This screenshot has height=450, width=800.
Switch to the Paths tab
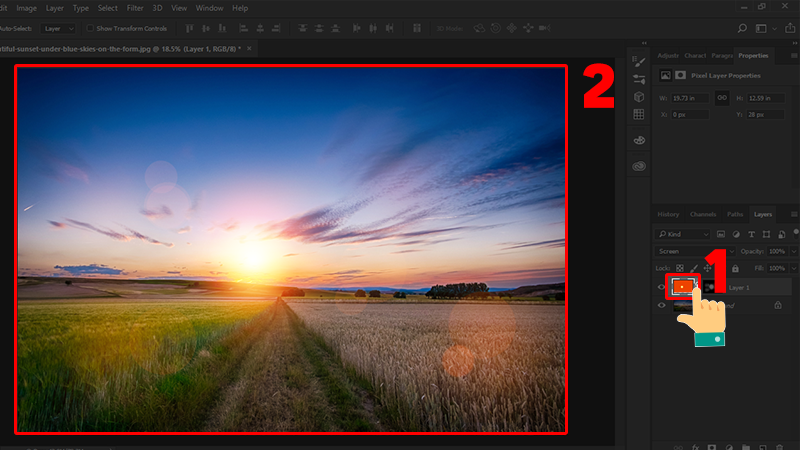click(x=735, y=214)
